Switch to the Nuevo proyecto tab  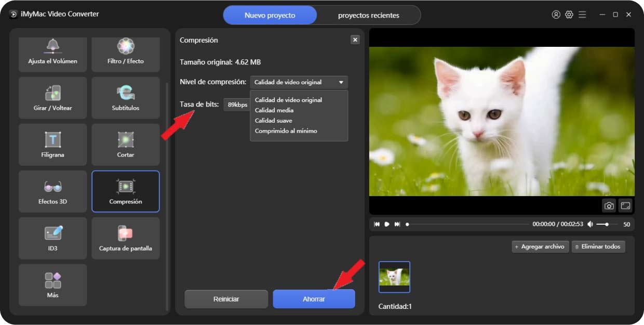pyautogui.click(x=270, y=15)
